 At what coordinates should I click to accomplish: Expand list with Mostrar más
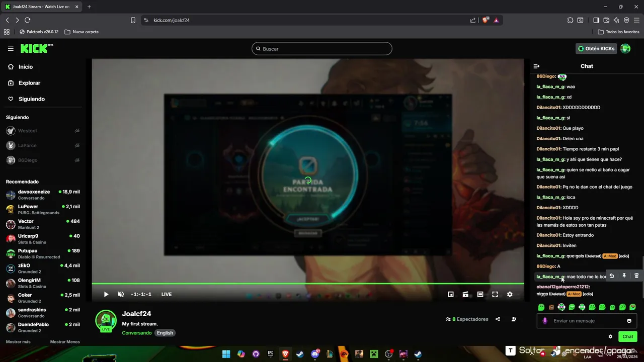coord(18,342)
